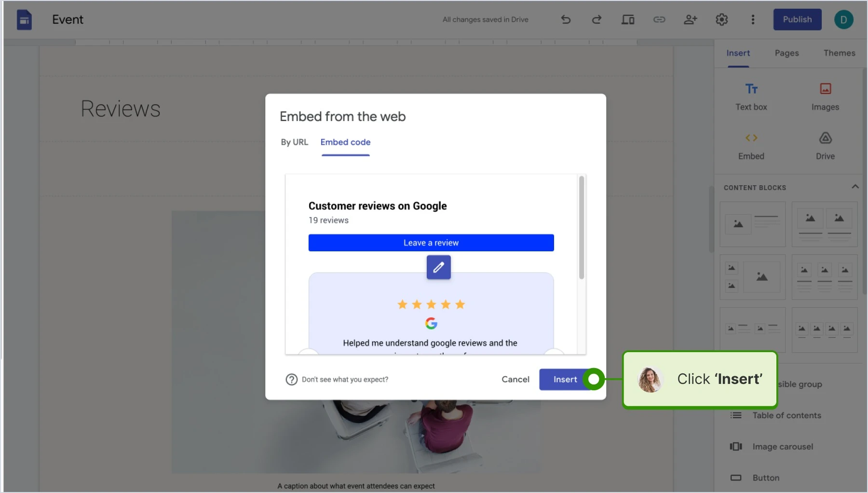868x493 pixels.
Task: Click the Undo arrow icon
Action: point(566,20)
